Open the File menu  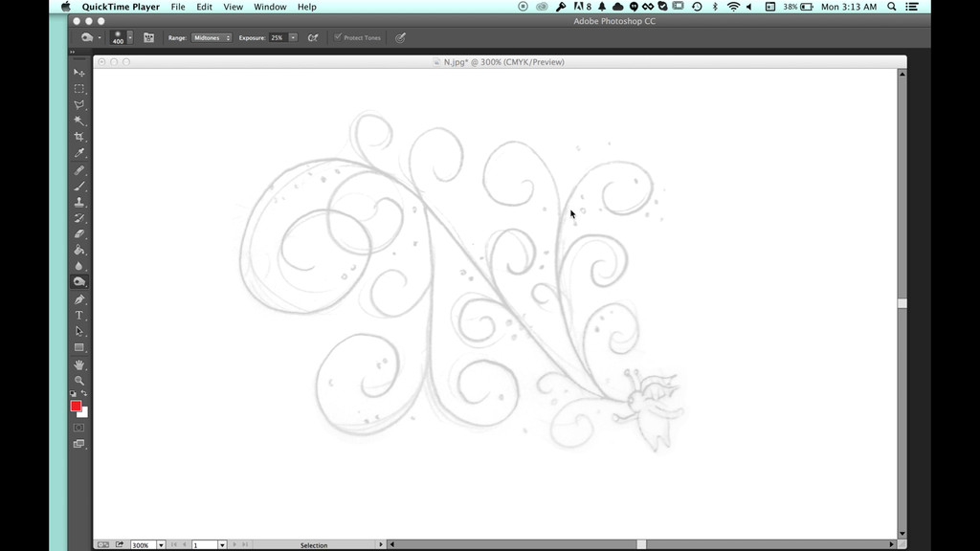(x=178, y=7)
